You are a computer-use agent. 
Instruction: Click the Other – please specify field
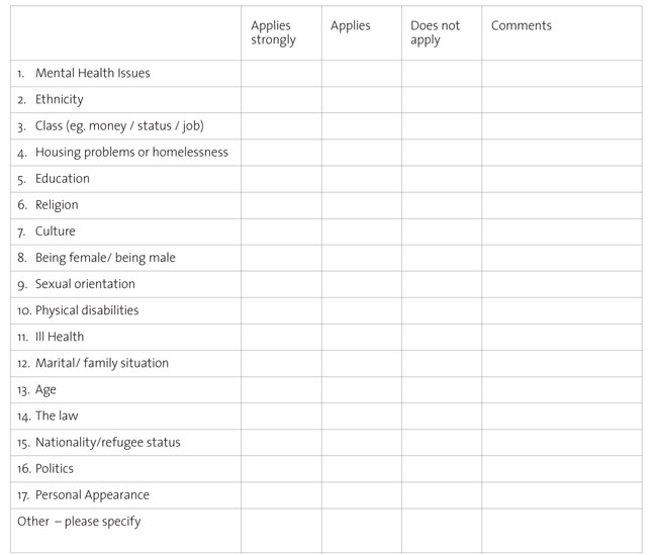(x=125, y=529)
